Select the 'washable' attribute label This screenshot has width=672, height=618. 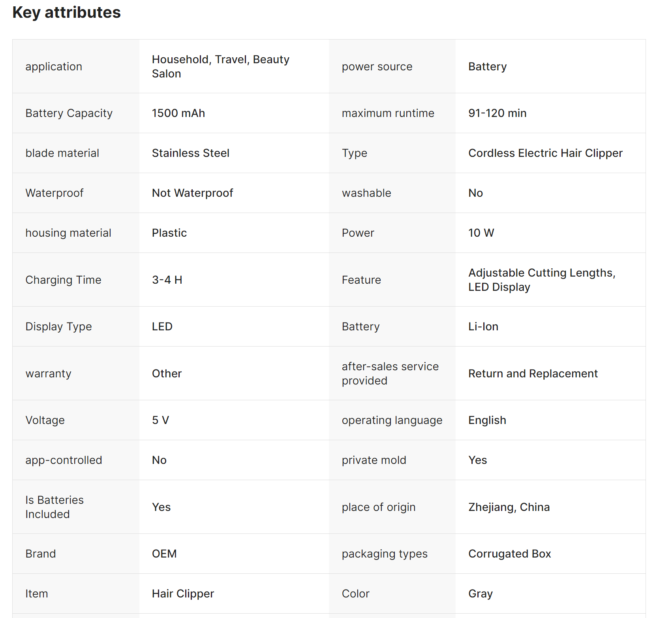[366, 193]
